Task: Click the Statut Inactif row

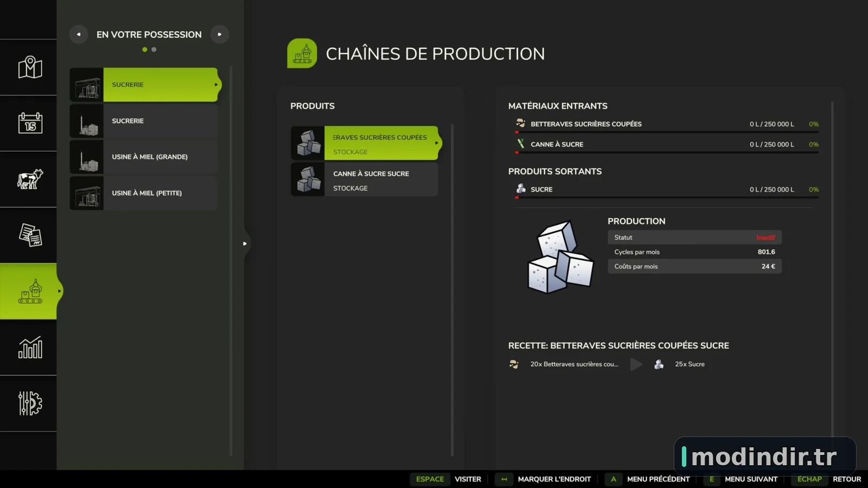Action: click(694, 237)
